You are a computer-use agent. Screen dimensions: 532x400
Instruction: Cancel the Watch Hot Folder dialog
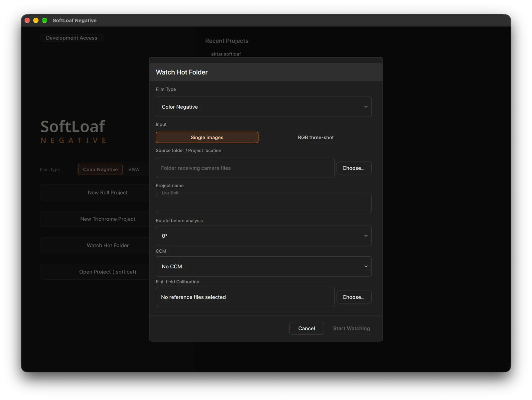307,328
